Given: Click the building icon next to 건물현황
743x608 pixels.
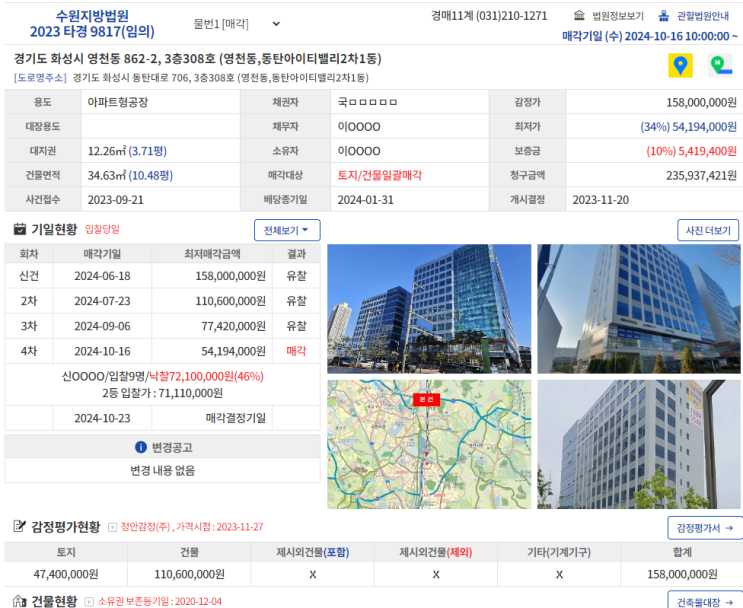Looking at the screenshot, I should coord(19,601).
